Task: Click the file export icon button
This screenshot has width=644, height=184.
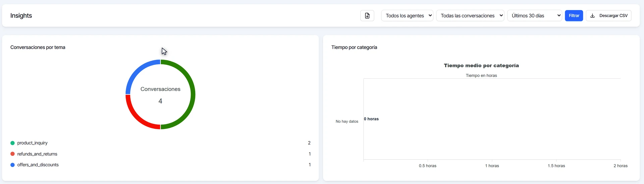Action: 367,16
